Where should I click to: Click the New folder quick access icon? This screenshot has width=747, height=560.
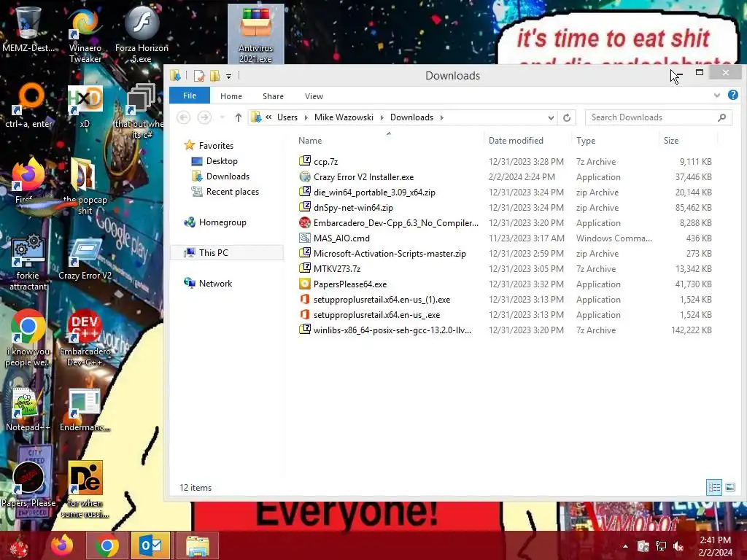215,76
